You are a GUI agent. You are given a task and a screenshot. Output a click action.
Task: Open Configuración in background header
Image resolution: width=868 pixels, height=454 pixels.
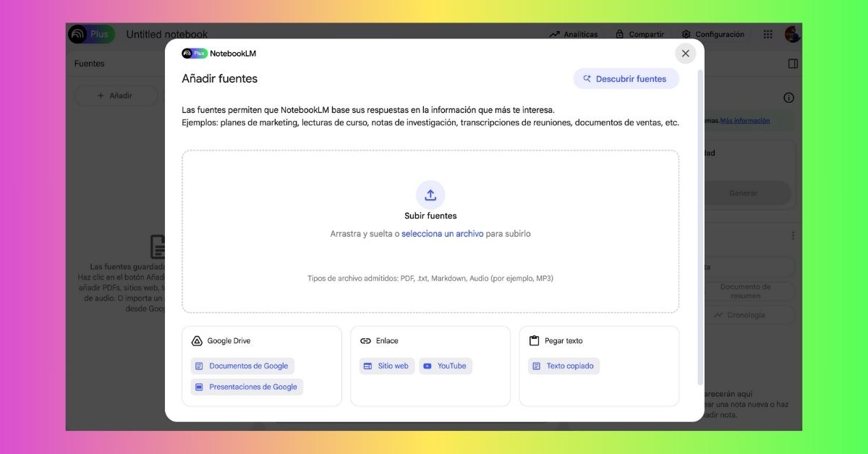(712, 34)
